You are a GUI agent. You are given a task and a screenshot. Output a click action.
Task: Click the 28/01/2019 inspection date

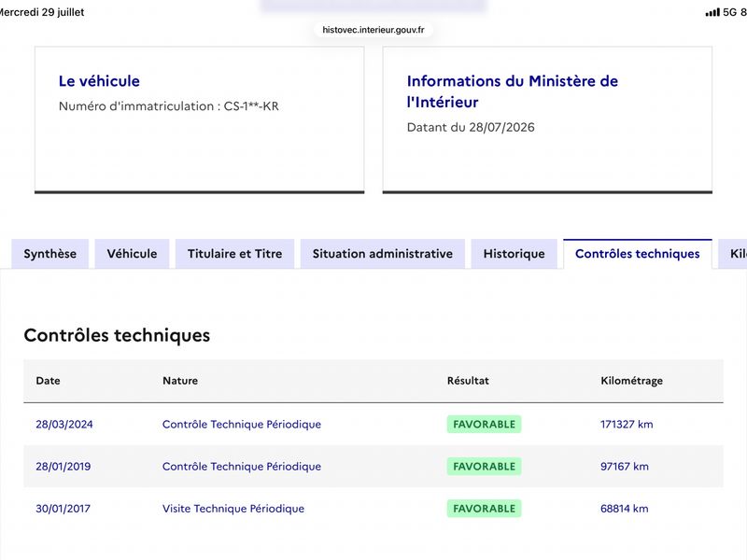point(63,466)
